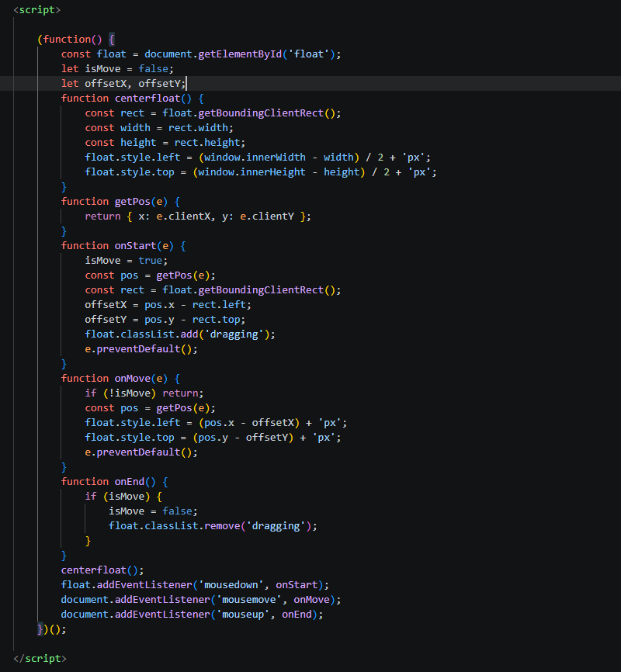Image resolution: width=621 pixels, height=672 pixels.
Task: Click the 'mousemove' event string
Action: (248, 600)
